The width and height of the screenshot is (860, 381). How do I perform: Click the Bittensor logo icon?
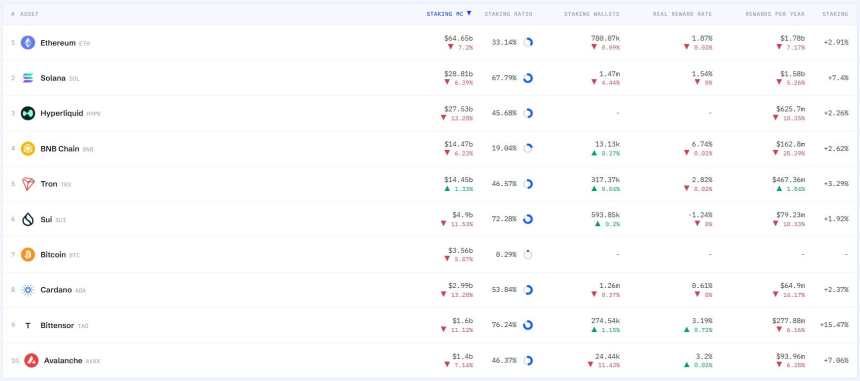click(x=28, y=326)
